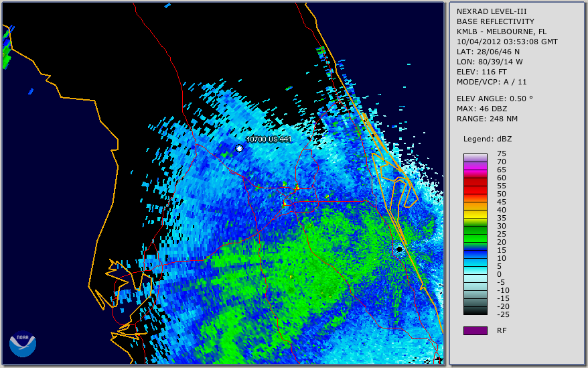Select 'BASE REFLECTIVITY' text

tap(495, 21)
